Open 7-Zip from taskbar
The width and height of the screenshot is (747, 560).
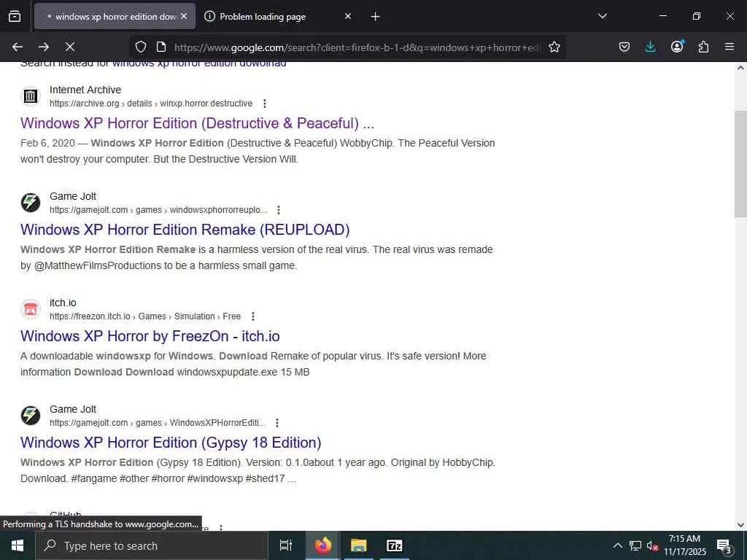click(395, 545)
